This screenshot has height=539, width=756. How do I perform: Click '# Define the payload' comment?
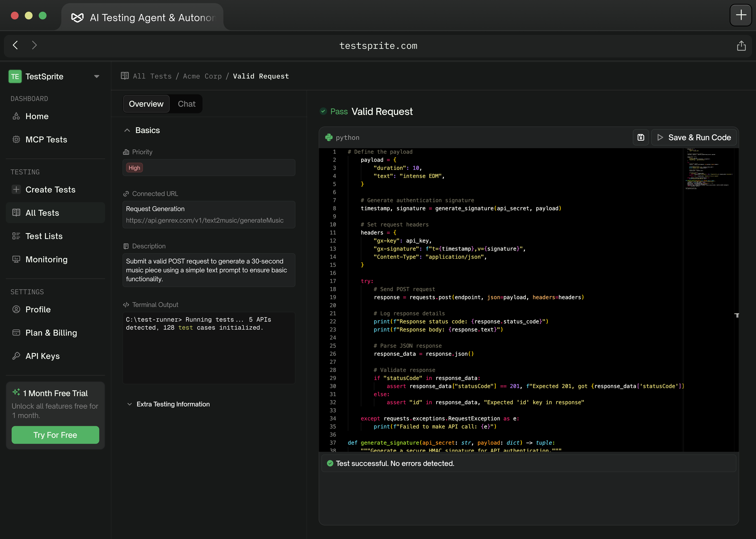click(380, 152)
